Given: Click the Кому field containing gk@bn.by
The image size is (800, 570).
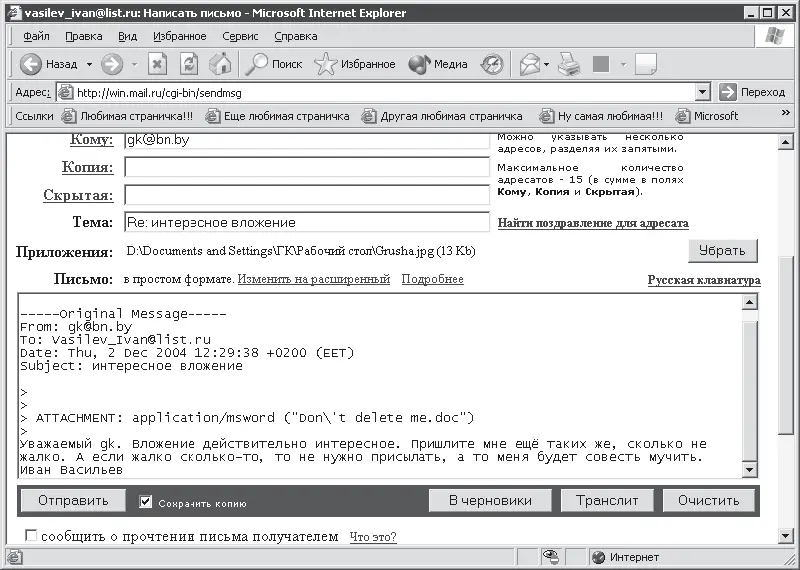Looking at the screenshot, I should (307, 140).
